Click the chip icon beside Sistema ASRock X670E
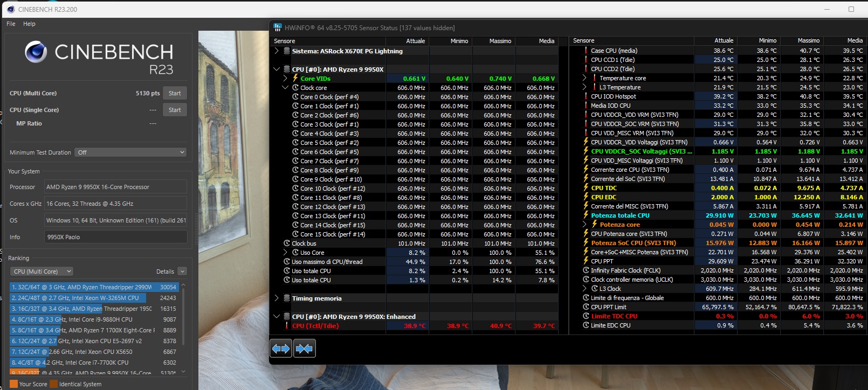 pyautogui.click(x=287, y=51)
